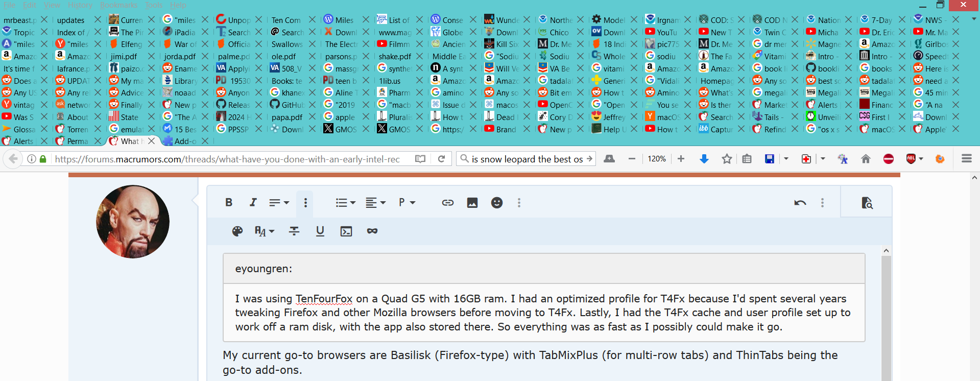Open the ABP adblock shield icon
Screen dimensions: 980x381
tap(911, 159)
